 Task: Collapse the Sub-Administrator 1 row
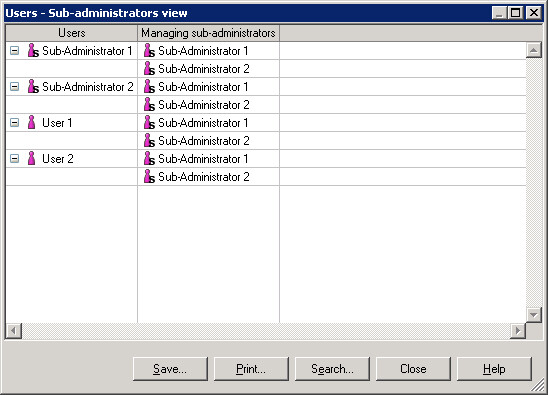[14, 51]
